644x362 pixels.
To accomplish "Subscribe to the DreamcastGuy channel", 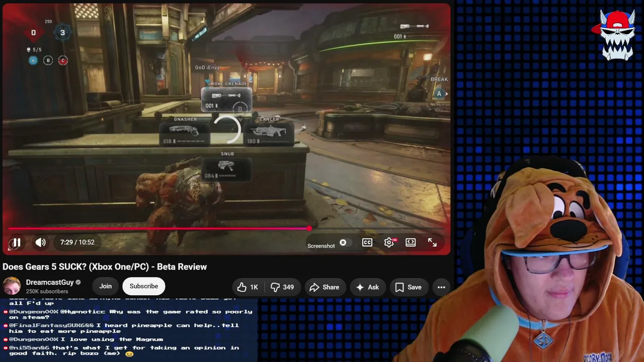I will click(x=144, y=286).
